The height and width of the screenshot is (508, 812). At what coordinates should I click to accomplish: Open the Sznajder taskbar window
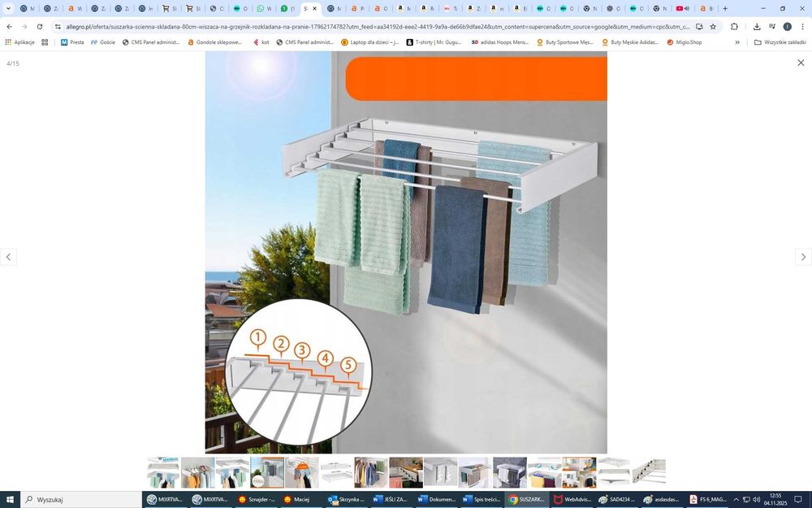coord(257,500)
